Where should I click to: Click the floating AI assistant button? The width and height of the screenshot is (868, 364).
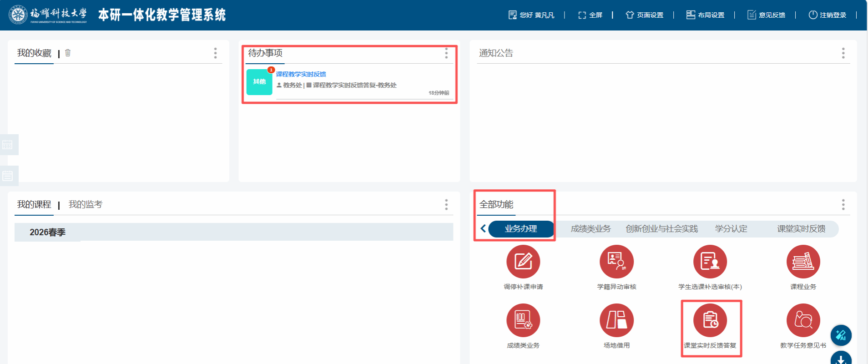tap(841, 335)
